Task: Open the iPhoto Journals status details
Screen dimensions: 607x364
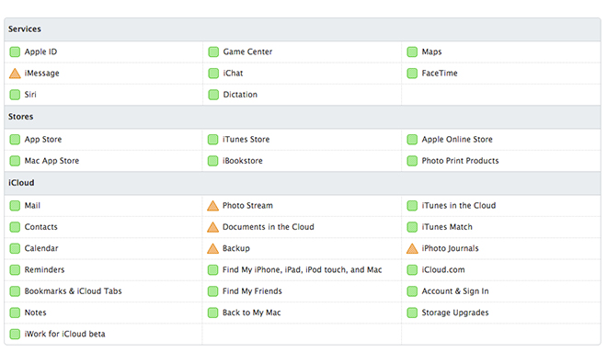Action: tap(451, 248)
